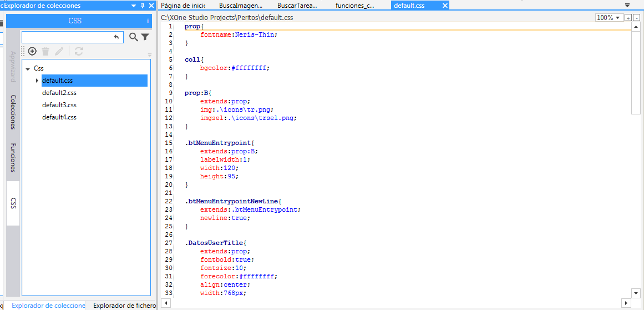Open the Colecciones vertical side tab

[13, 112]
